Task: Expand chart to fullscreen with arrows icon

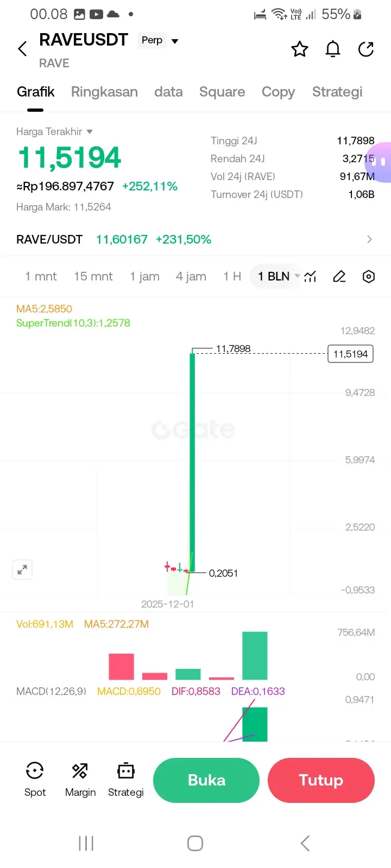Action: [22, 570]
